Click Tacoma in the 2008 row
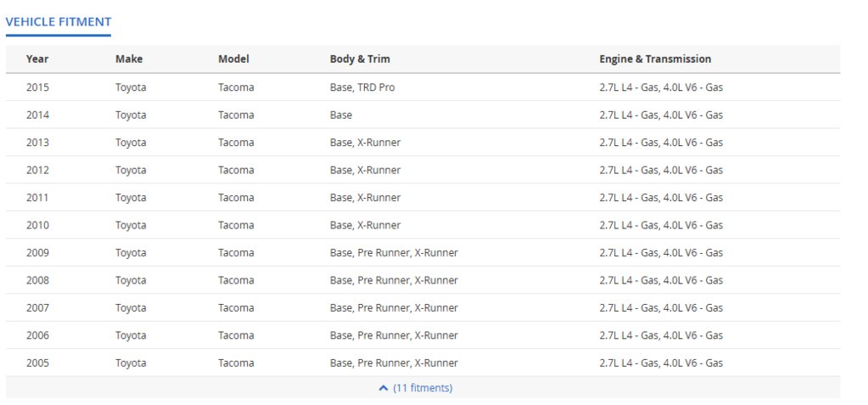 click(237, 280)
